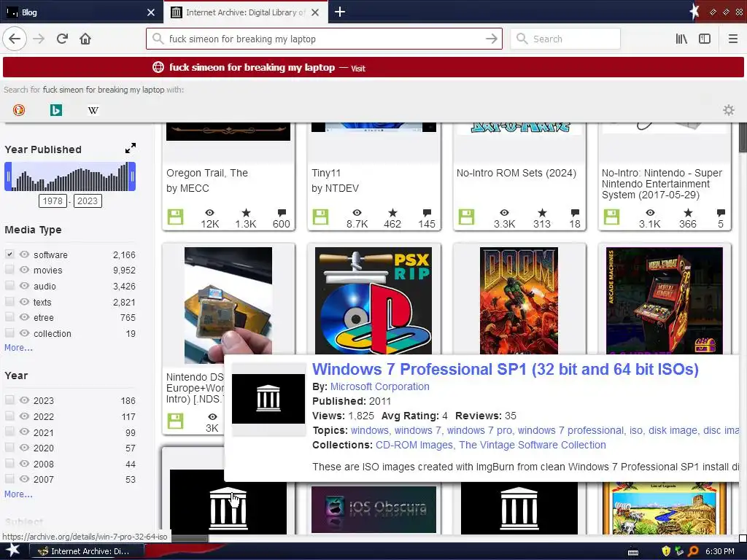Open Microsoft Corporation creator link
Viewport: 747px width, 560px height.
click(x=379, y=386)
